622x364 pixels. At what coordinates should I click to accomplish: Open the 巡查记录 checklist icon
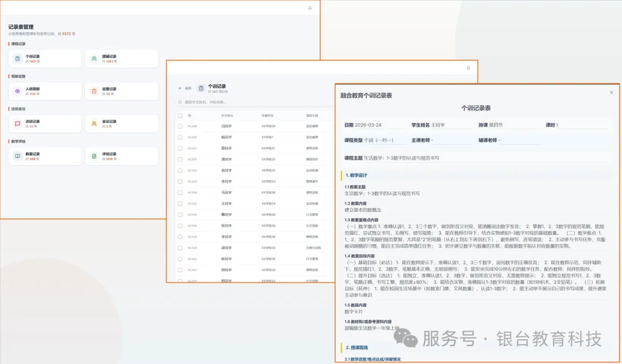pyautogui.click(x=94, y=91)
